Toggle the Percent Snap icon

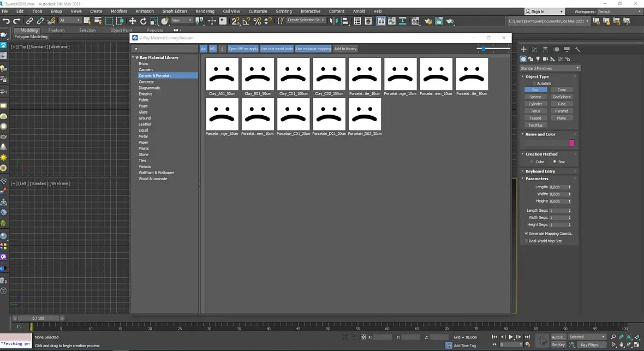coord(257,21)
